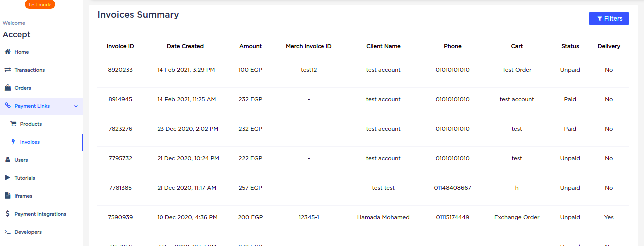Click the Users person icon

click(7, 160)
